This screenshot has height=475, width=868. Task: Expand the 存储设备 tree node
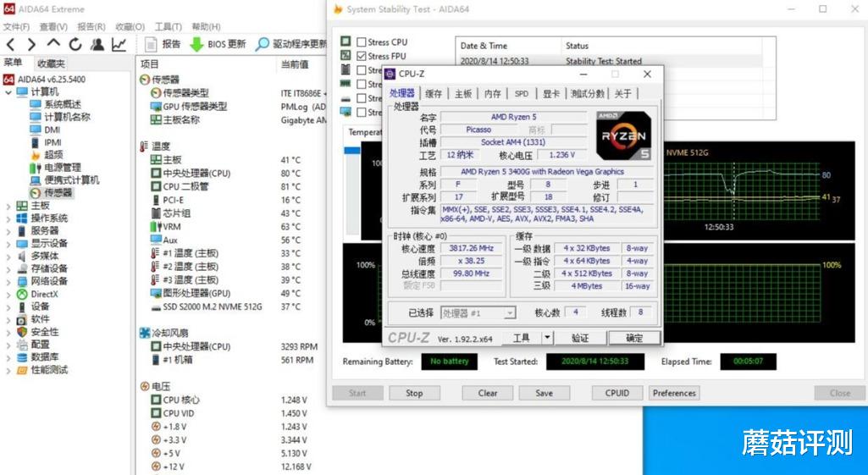coord(8,269)
